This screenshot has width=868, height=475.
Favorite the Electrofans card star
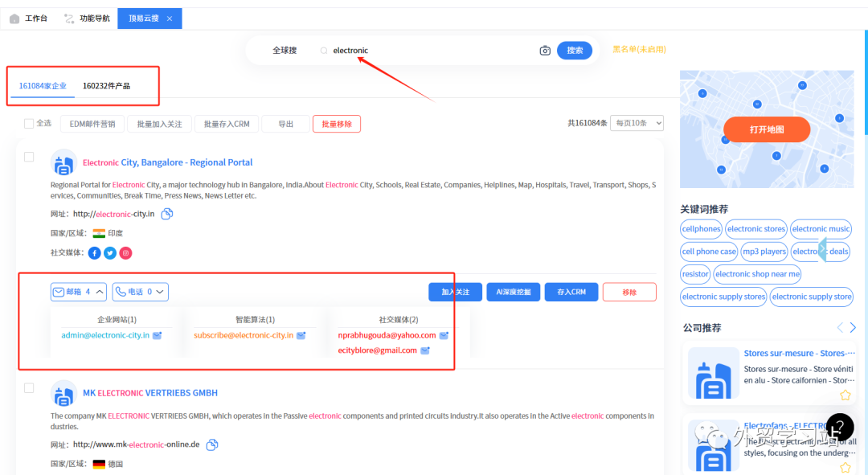click(845, 468)
